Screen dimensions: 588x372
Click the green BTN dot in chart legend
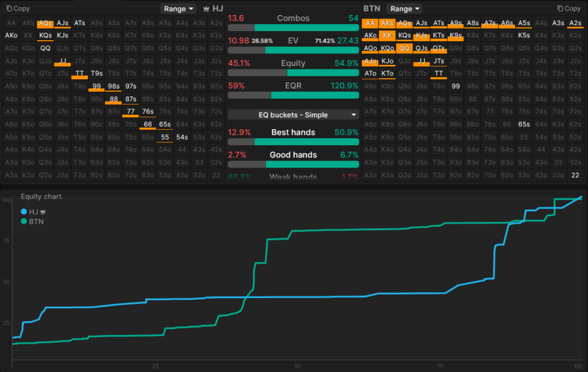click(24, 221)
